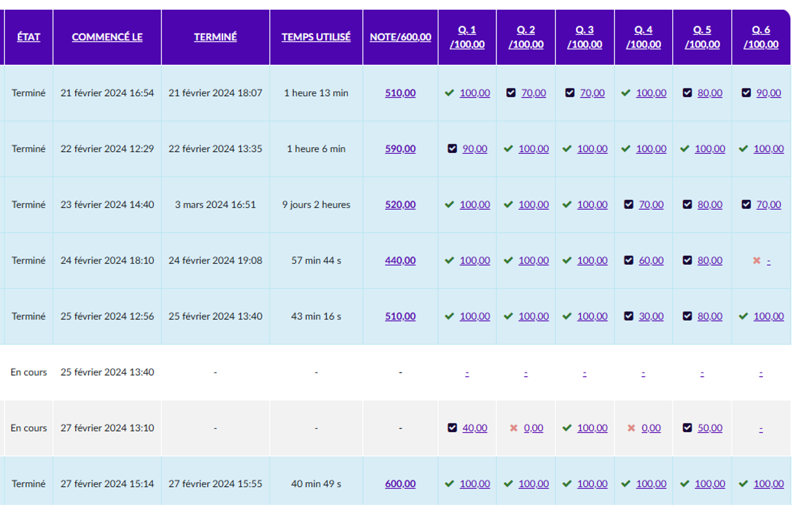Sort by the TEMPS UTILISÉ column header
Image resolution: width=812 pixels, height=506 pixels.
316,37
